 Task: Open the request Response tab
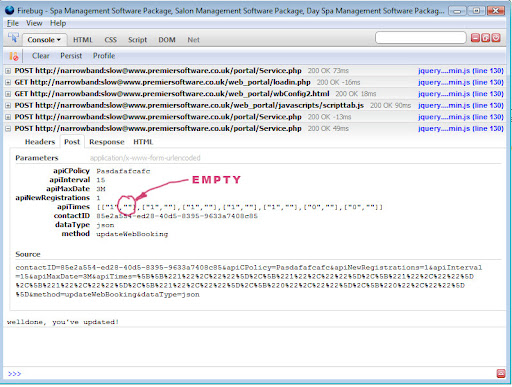tap(107, 142)
